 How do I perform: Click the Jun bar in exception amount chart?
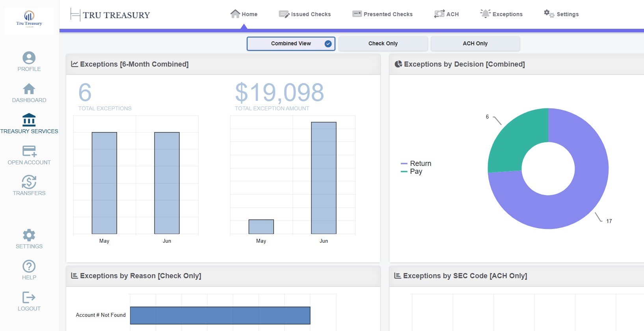[x=324, y=178]
